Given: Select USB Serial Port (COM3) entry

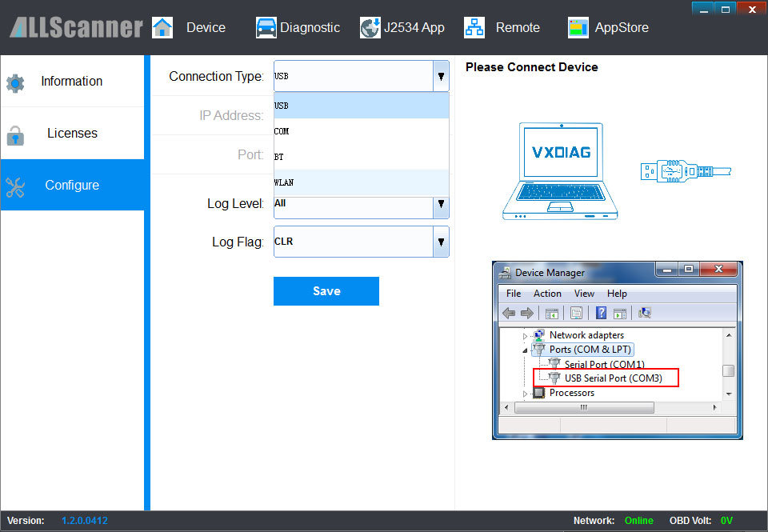Looking at the screenshot, I should tap(614, 378).
